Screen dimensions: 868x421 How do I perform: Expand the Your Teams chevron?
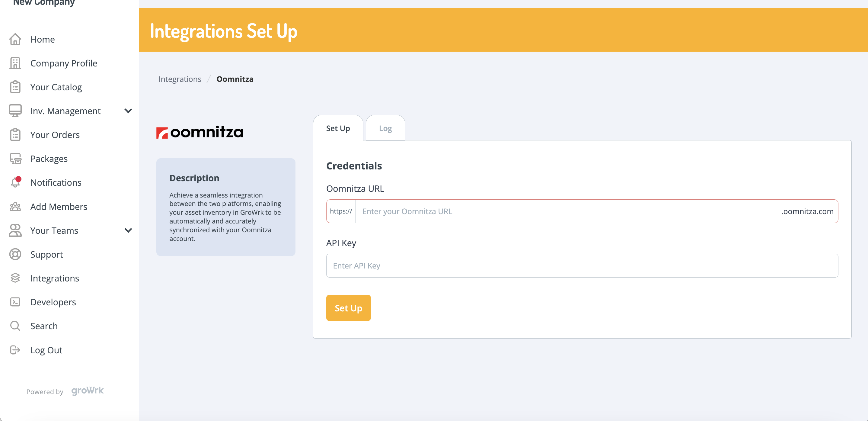pyautogui.click(x=128, y=230)
